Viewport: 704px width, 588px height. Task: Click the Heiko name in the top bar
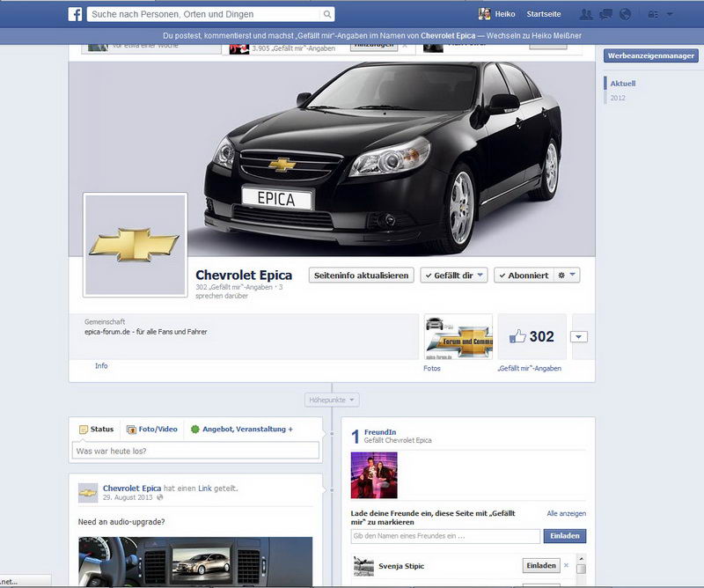click(505, 14)
